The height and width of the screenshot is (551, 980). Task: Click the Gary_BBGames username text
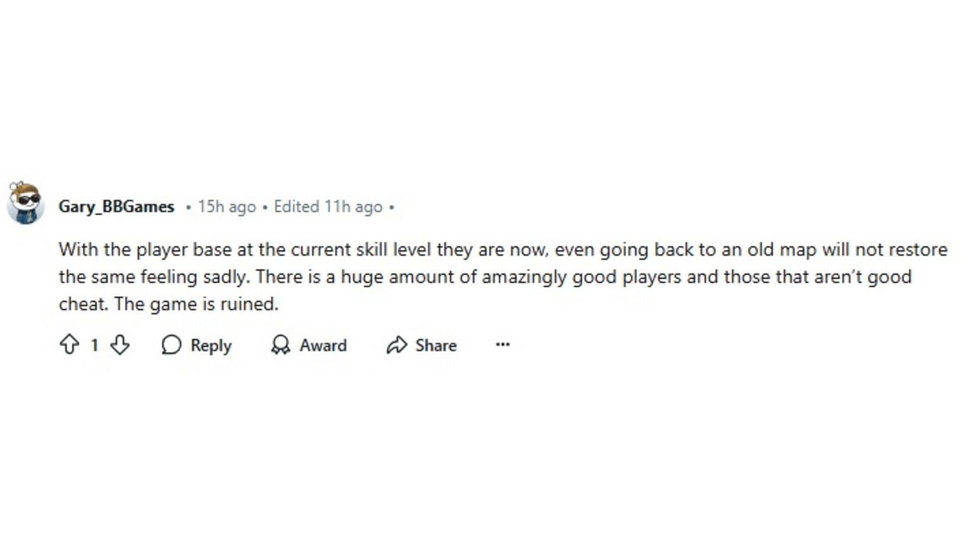116,207
